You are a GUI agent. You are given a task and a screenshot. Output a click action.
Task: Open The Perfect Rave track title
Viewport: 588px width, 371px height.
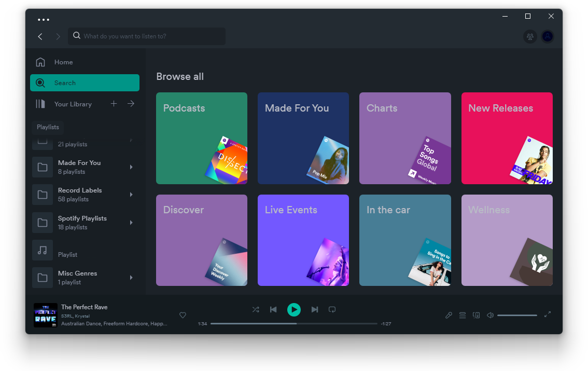[85, 307]
